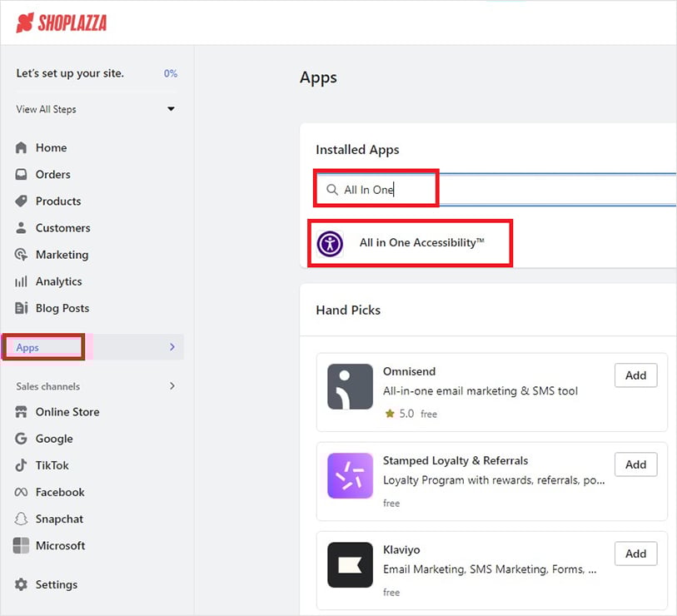677x616 pixels.
Task: Open the All in One Accessibility app icon
Action: pyautogui.click(x=330, y=243)
